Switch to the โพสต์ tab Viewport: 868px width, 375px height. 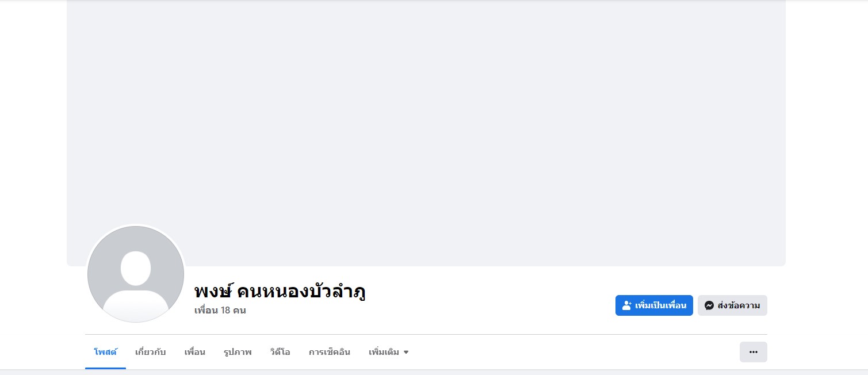[105, 352]
